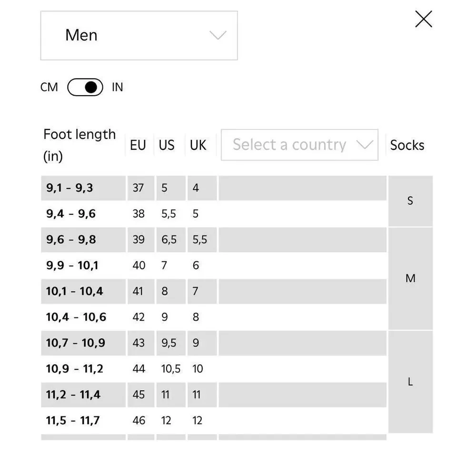Select the row for EU size 37
Viewport: 476px width, 476px height.
[214, 188]
